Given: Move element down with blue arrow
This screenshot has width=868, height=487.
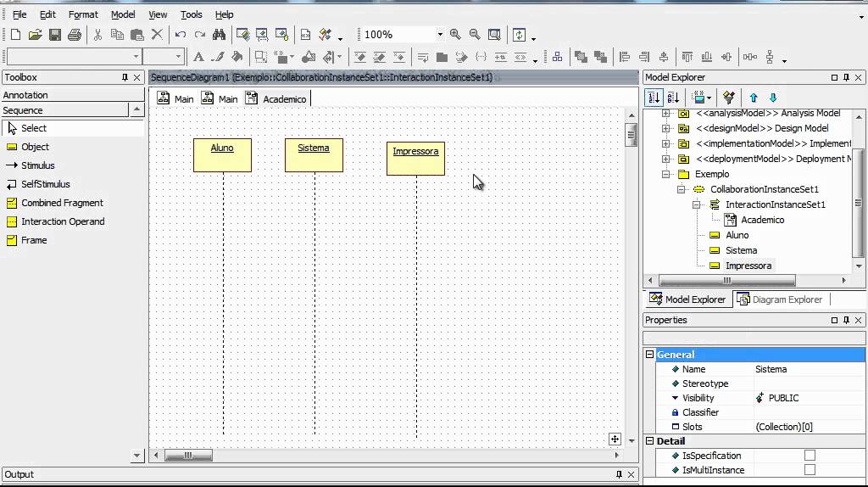Looking at the screenshot, I should pos(773,98).
